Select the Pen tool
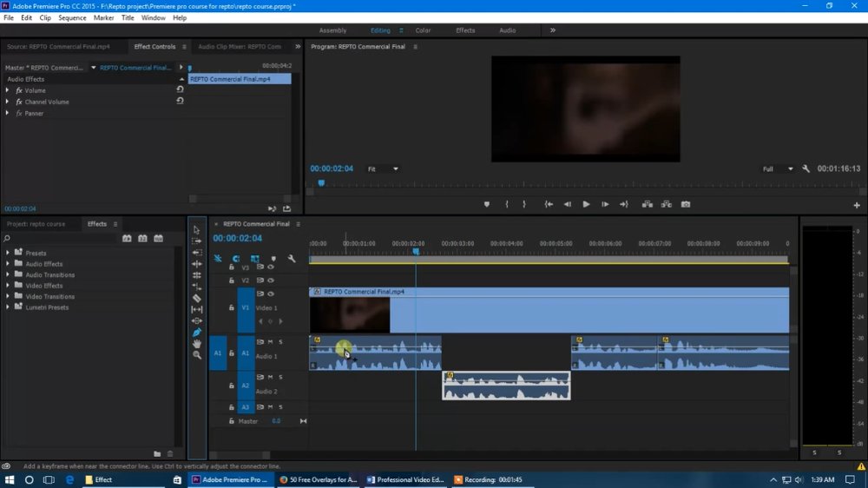Viewport: 868px width, 488px height. coord(196,333)
